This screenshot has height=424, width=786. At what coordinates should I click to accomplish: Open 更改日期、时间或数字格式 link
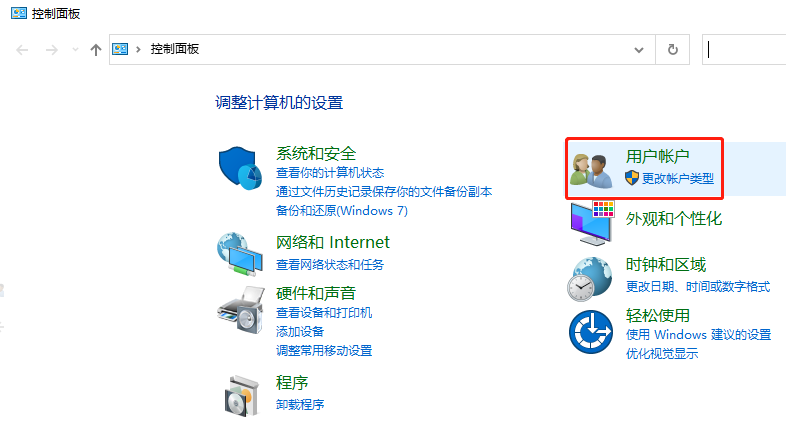click(x=698, y=287)
